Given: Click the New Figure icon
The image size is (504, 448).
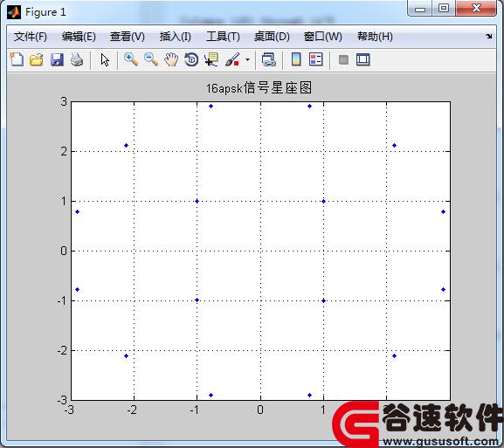Looking at the screenshot, I should 17,59.
